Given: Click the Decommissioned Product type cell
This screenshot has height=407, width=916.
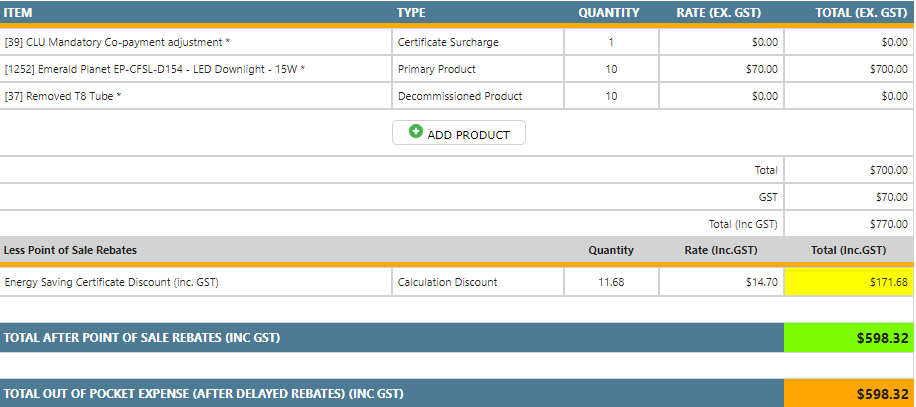Looking at the screenshot, I should tap(460, 96).
